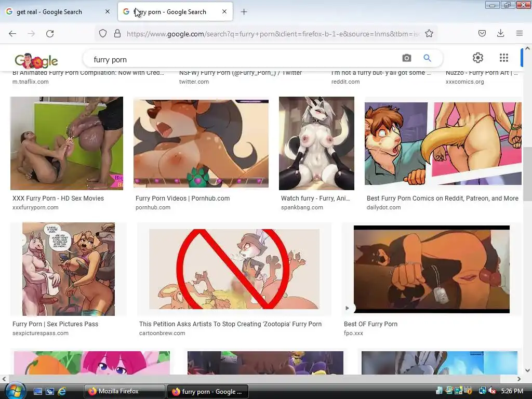Open the network connection tray icon
Screen dimensions: 532x399
pos(482,391)
